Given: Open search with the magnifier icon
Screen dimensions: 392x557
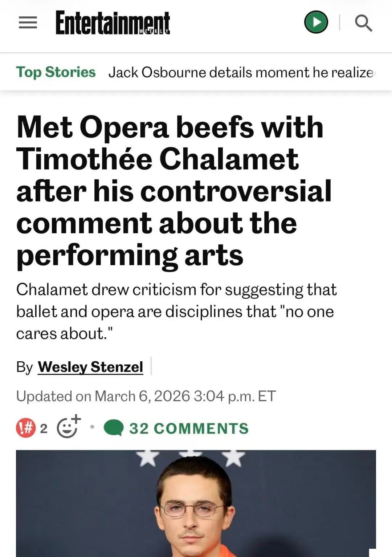Looking at the screenshot, I should coord(363,23).
